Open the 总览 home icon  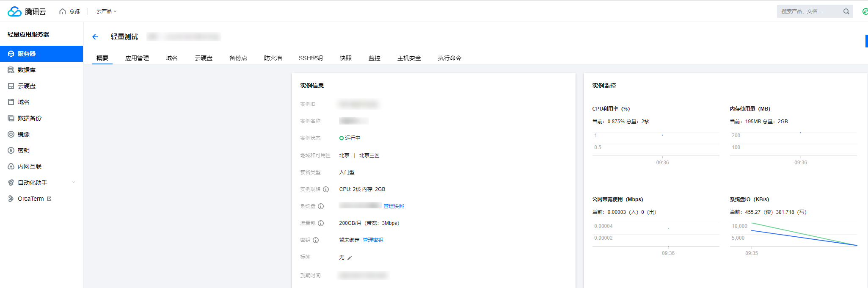(x=63, y=11)
